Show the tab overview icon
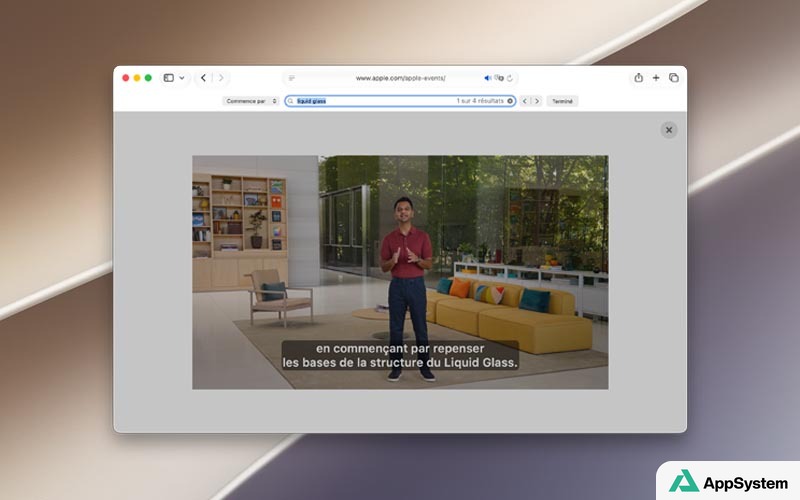The image size is (800, 500). 674,78
